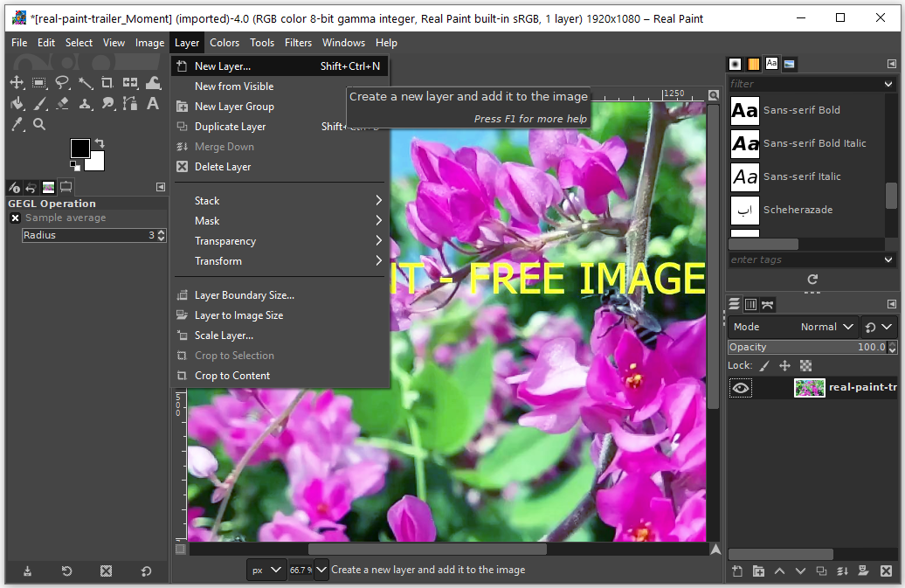This screenshot has height=588, width=905.
Task: Select the Paintbrush tool
Action: click(x=40, y=105)
